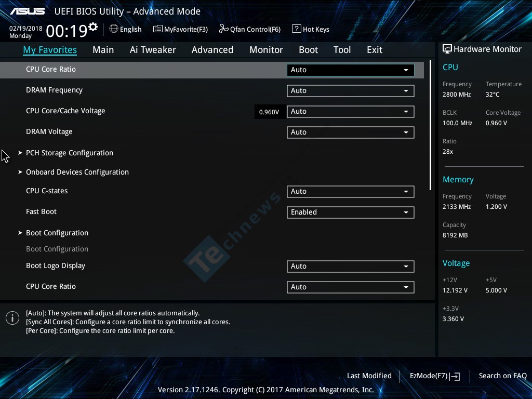Switch to the Main tab

(x=103, y=50)
